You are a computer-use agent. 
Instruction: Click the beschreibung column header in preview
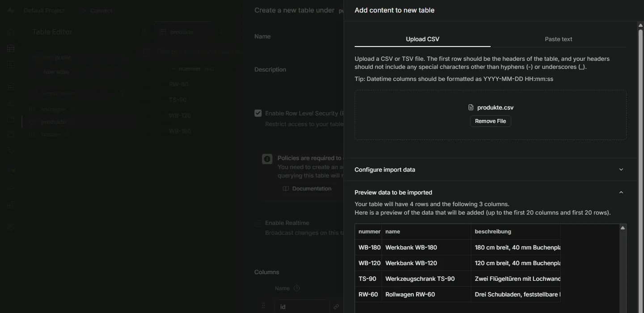pyautogui.click(x=516, y=232)
